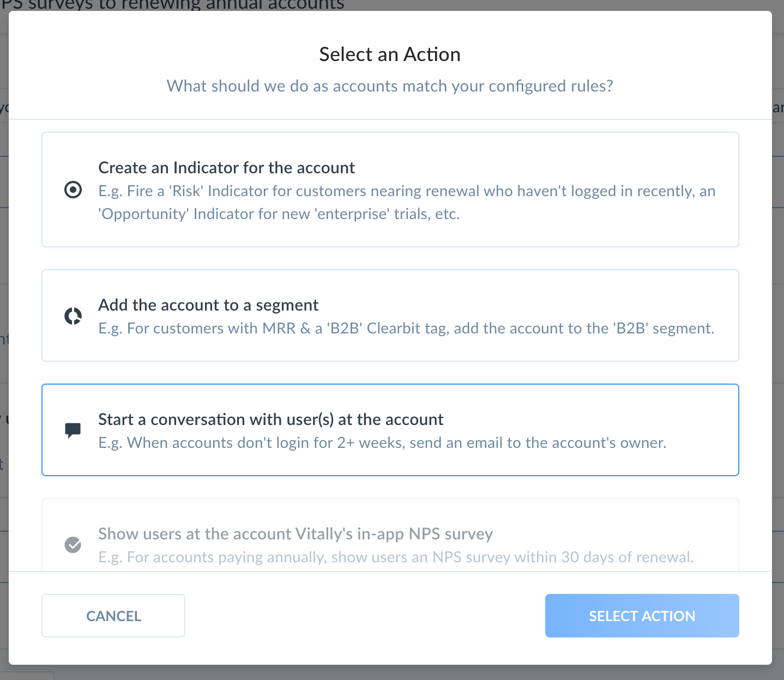Click the segment pie icon
Viewport: 784px width, 680px height.
click(x=73, y=316)
